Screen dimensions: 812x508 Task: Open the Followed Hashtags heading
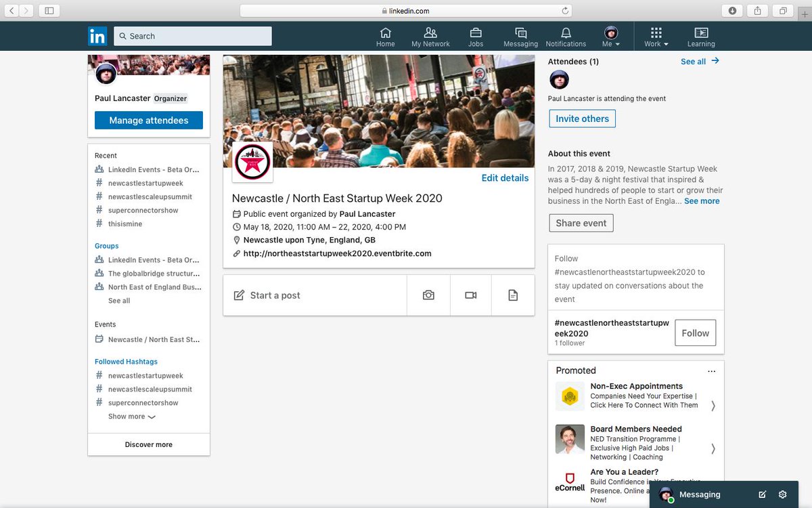tap(126, 362)
